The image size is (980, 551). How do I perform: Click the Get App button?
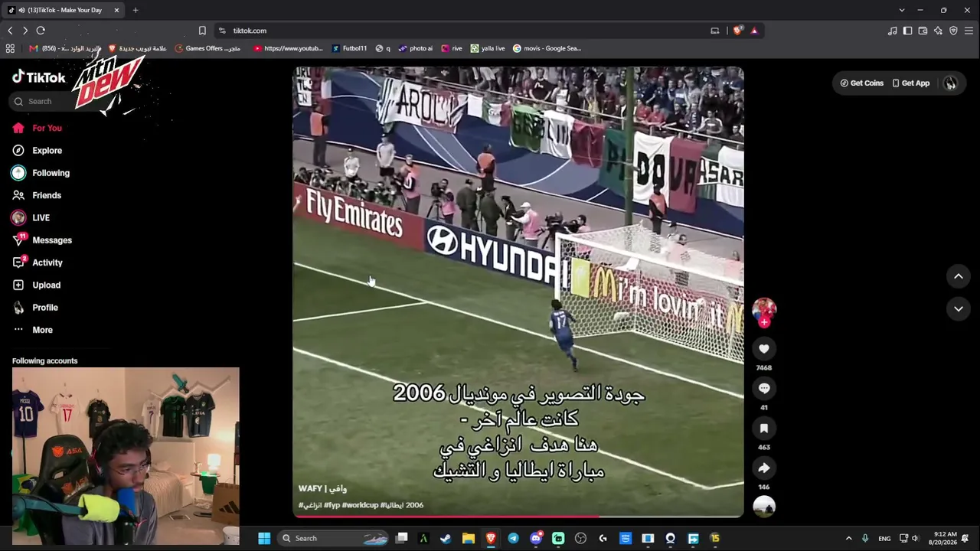[x=911, y=83]
